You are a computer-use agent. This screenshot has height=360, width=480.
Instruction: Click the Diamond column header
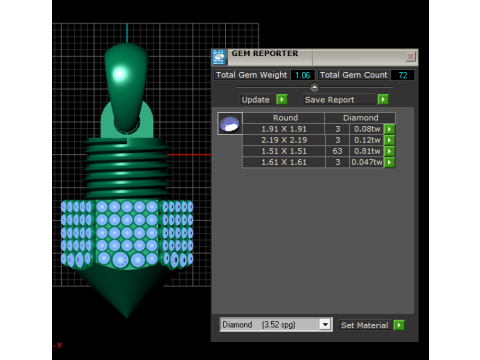360,118
